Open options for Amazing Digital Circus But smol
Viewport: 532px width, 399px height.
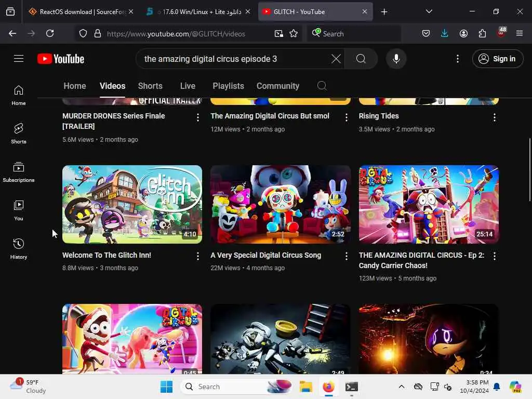point(346,117)
